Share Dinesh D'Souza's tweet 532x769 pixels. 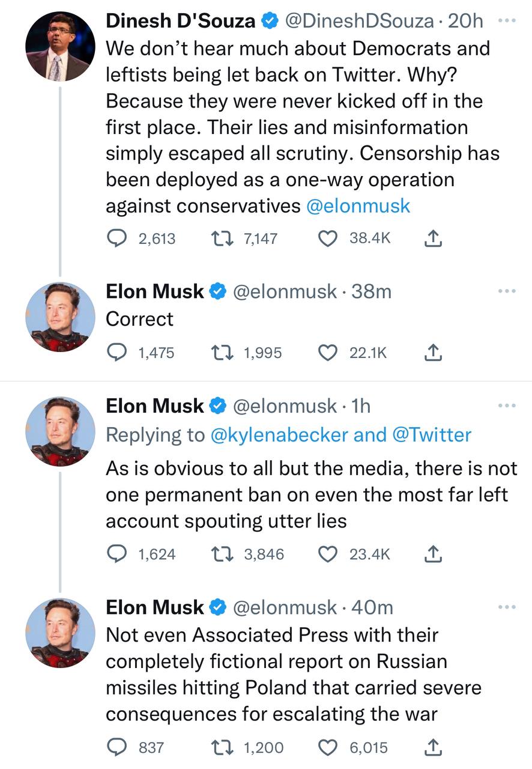click(x=433, y=239)
